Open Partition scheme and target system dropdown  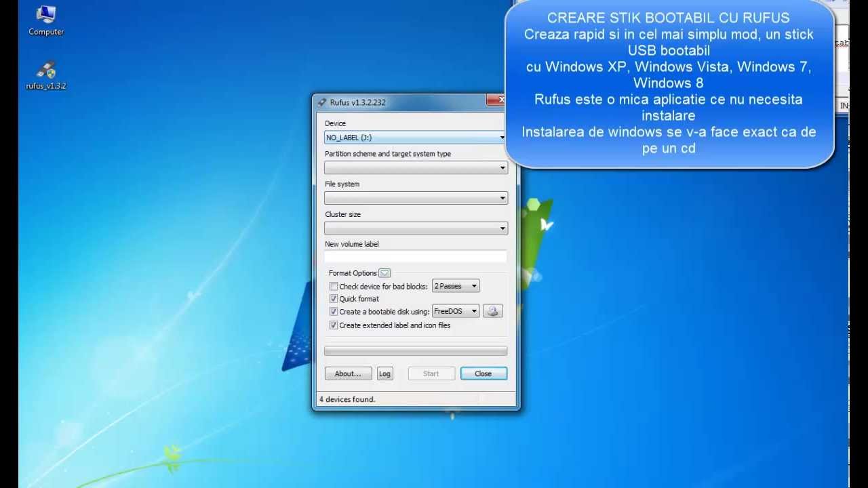click(416, 167)
